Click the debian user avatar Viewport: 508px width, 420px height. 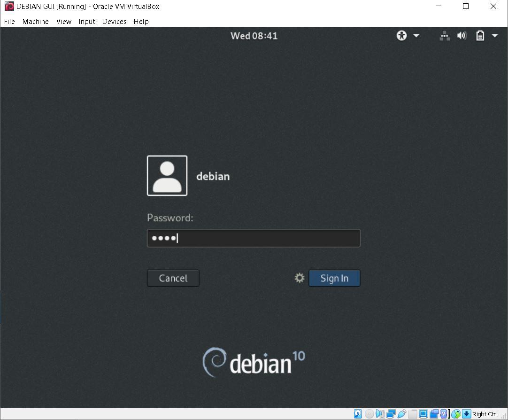coord(167,176)
